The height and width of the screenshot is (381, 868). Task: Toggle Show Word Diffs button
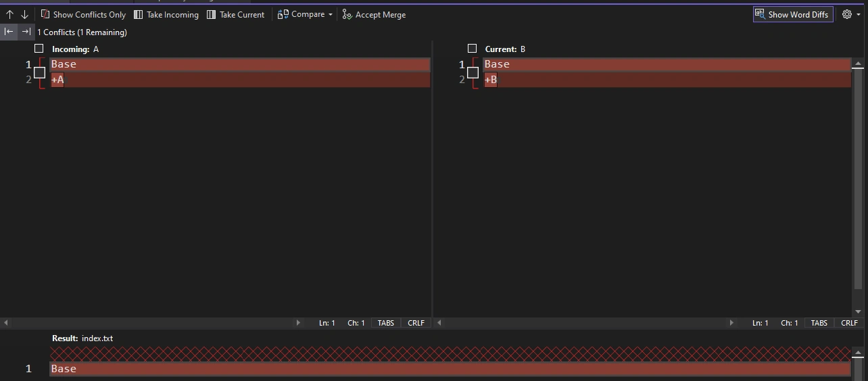793,14
